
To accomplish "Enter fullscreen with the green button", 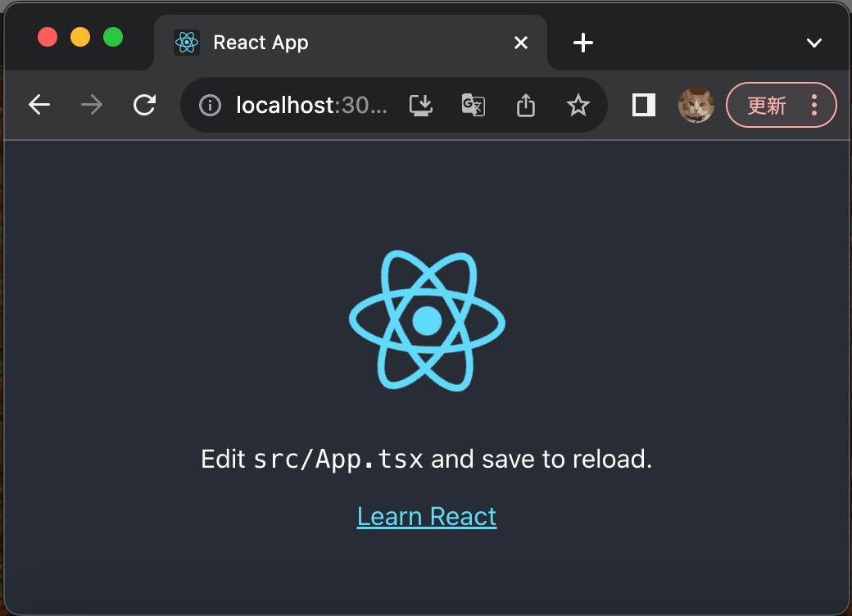I will [113, 37].
